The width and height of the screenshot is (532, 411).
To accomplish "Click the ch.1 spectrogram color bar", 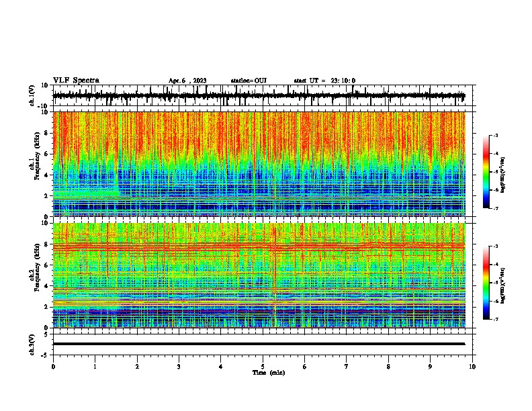I will point(486,171).
